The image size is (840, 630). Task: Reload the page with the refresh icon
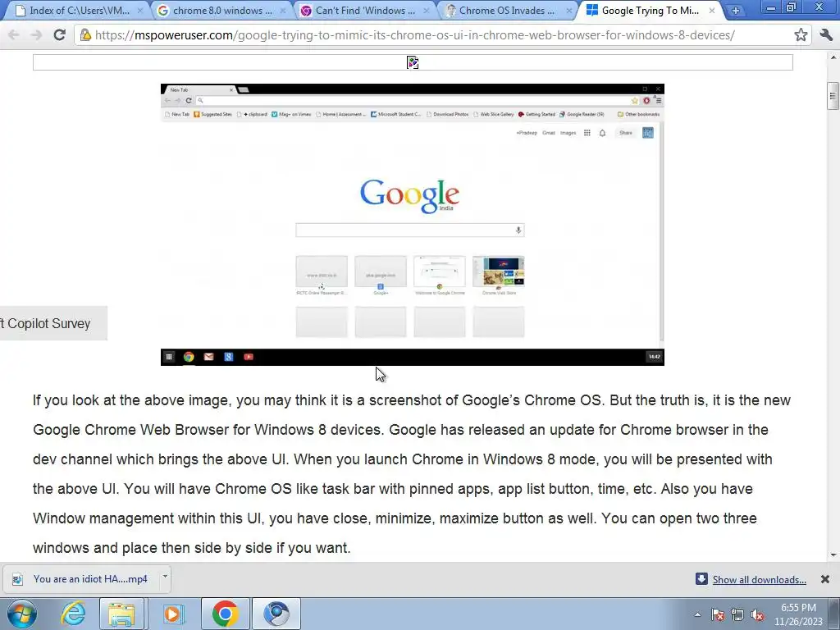click(x=59, y=35)
